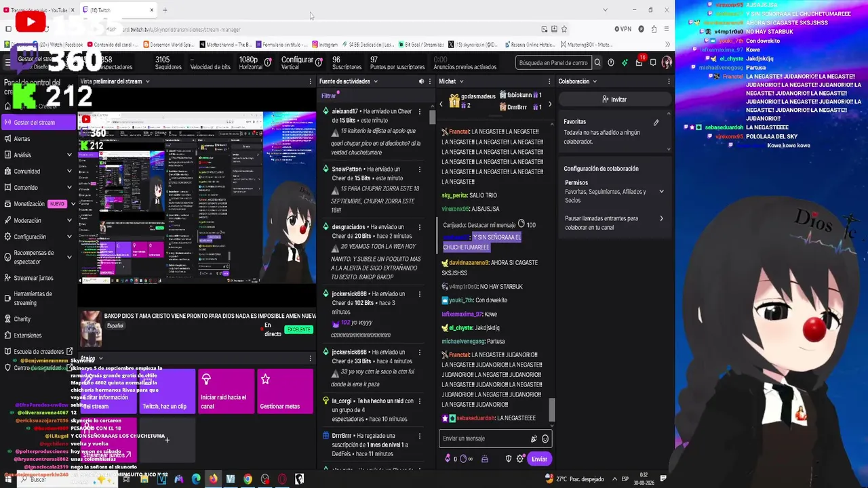Image resolution: width=868 pixels, height=488 pixels.
Task: Click the Enviar un mensaje chat field
Action: 495,439
